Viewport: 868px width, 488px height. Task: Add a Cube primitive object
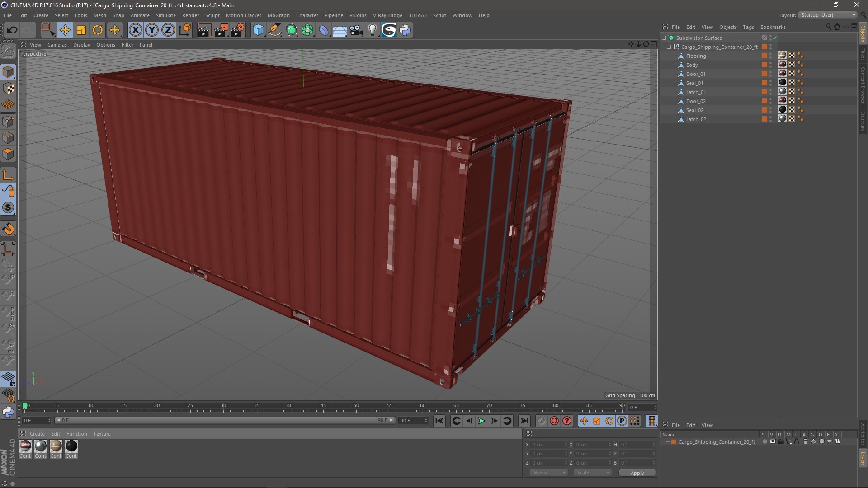[x=258, y=30]
